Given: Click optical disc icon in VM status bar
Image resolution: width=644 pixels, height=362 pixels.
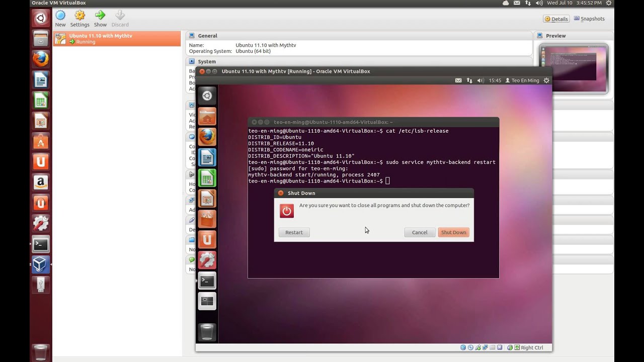Looking at the screenshot, I should [470, 347].
